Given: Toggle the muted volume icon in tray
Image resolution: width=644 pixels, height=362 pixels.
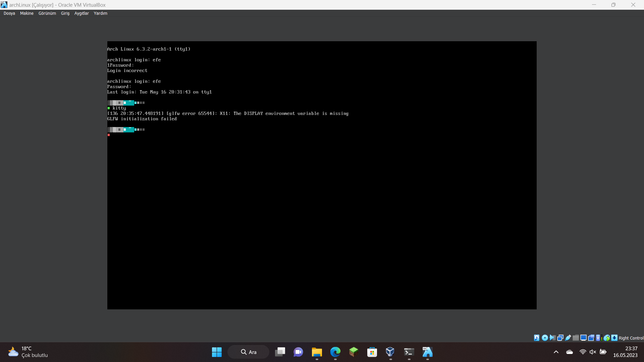Looking at the screenshot, I should (593, 352).
